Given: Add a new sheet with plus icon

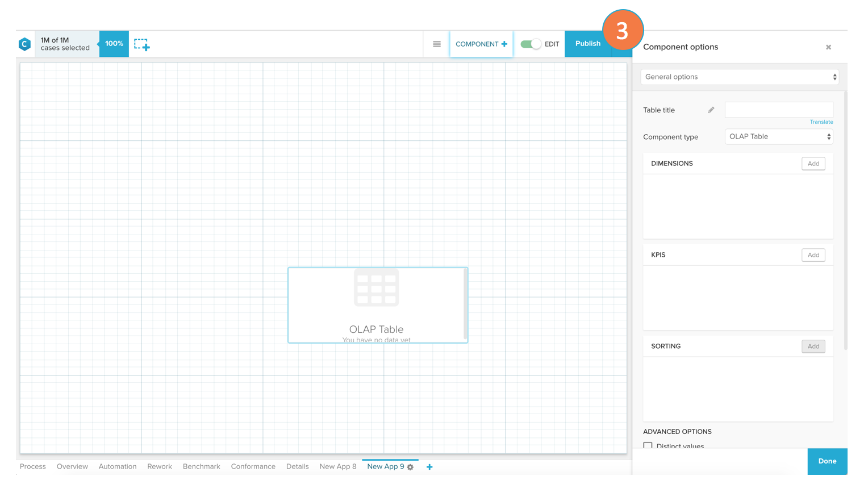Looking at the screenshot, I should (429, 467).
